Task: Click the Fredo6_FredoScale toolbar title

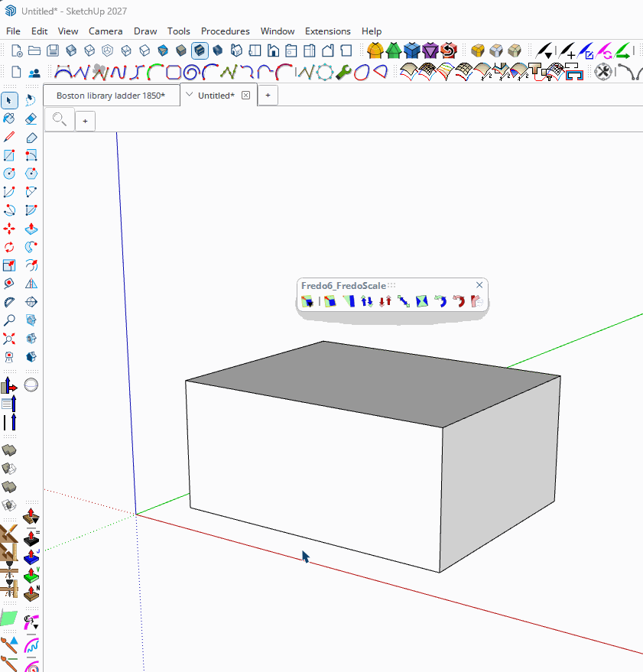Action: tap(344, 286)
